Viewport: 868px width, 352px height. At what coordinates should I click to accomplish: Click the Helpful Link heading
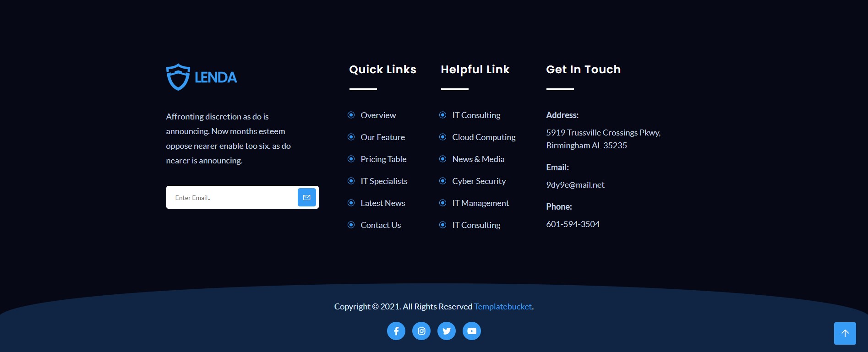pyautogui.click(x=475, y=70)
